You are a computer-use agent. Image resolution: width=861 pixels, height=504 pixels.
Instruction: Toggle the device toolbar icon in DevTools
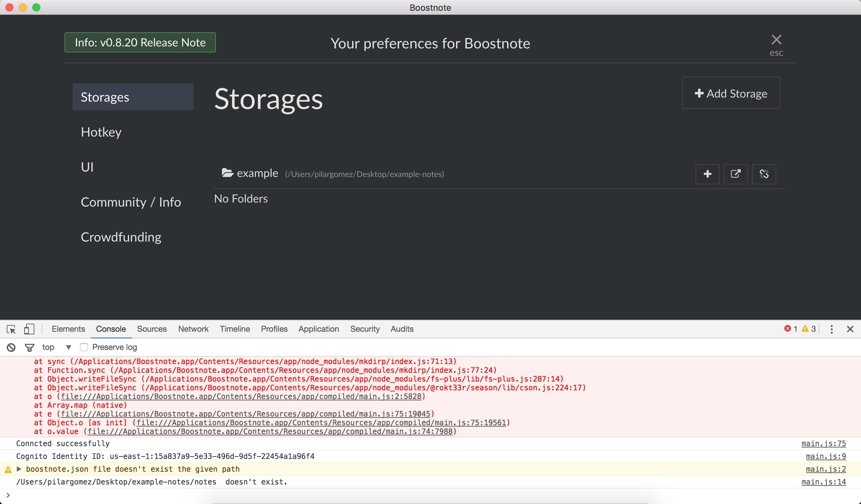click(x=29, y=329)
